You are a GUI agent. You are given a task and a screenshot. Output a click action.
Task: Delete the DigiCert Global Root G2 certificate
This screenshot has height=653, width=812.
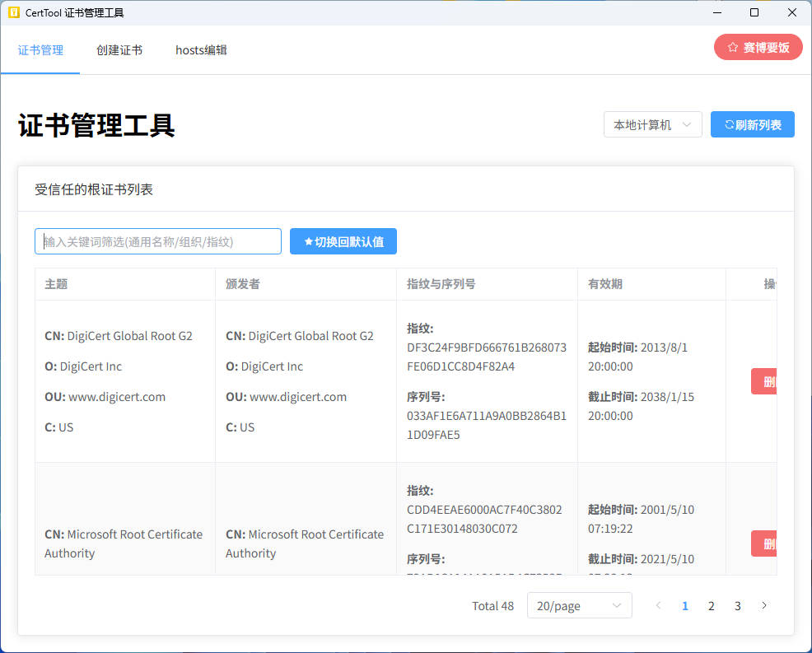click(764, 381)
